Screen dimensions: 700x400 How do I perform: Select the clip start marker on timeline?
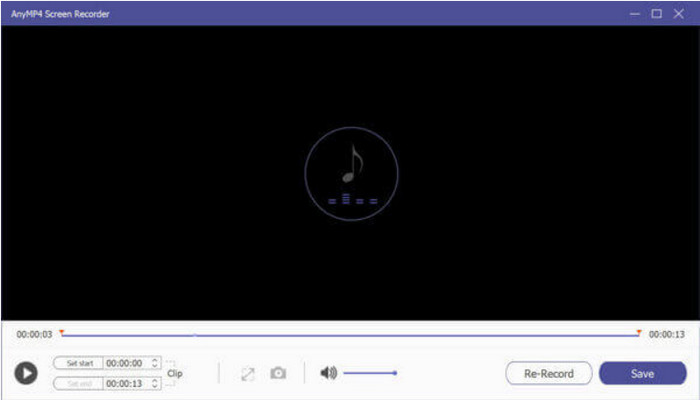point(62,333)
